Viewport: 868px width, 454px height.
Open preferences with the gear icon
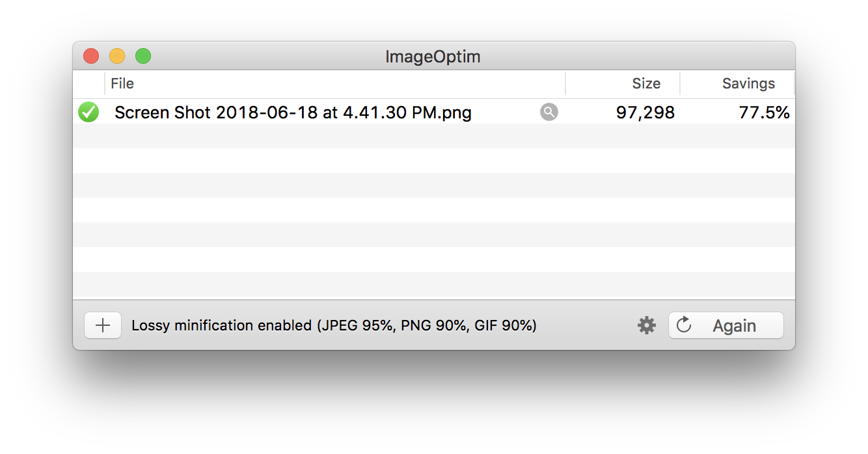coord(646,325)
